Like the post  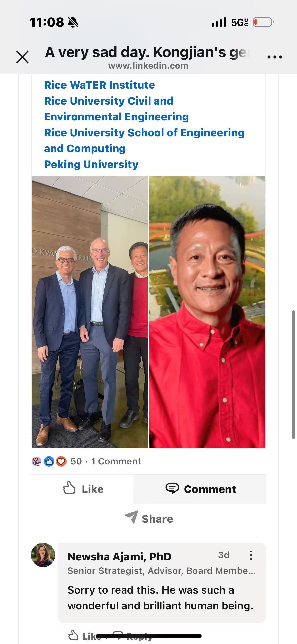(x=83, y=489)
